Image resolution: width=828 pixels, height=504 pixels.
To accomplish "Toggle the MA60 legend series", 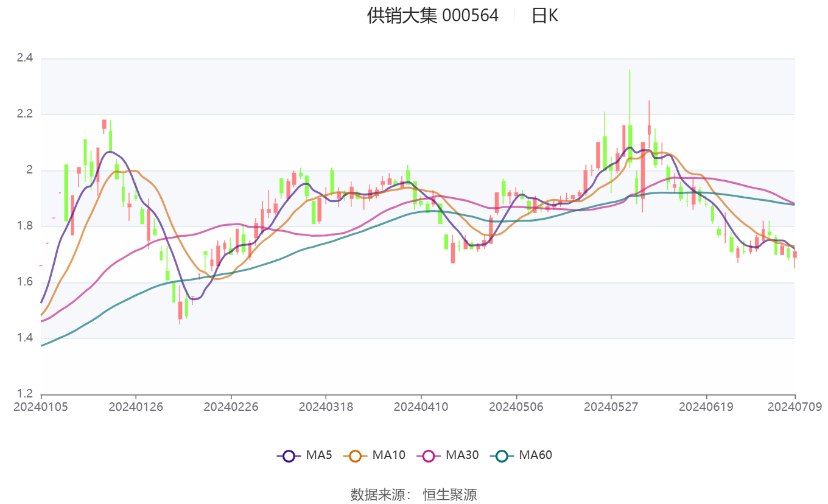I will click(521, 455).
